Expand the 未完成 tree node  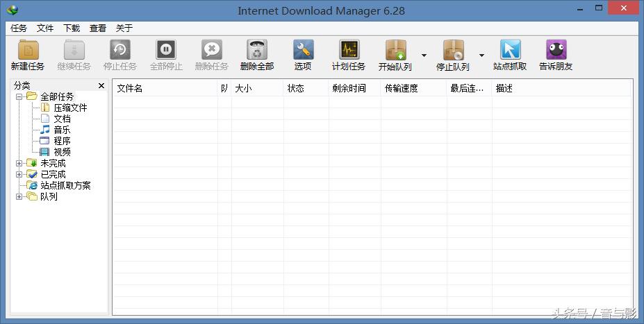click(x=19, y=163)
